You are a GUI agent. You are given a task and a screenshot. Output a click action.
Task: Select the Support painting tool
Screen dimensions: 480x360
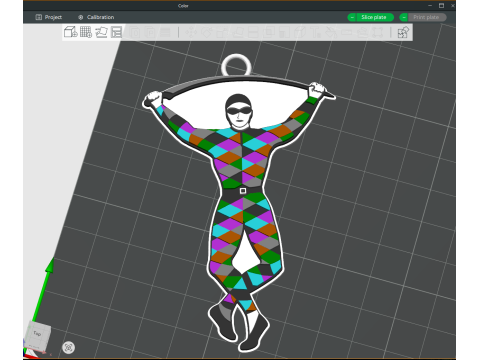click(x=284, y=32)
